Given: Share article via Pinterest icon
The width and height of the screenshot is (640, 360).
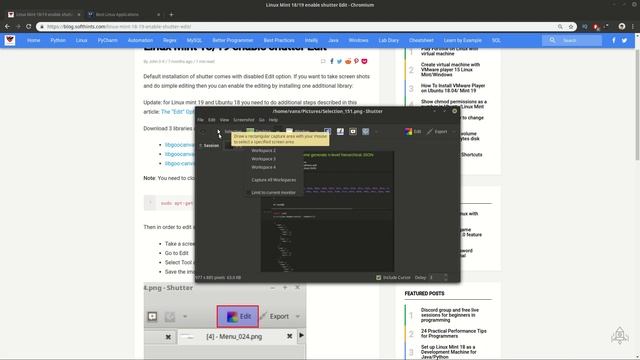Looking at the screenshot, I should pos(356,61).
